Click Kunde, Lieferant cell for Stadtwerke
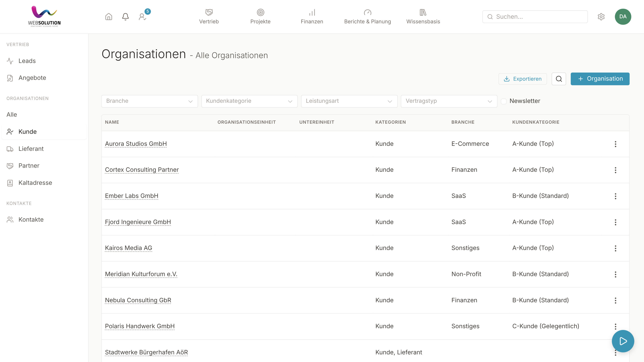The width and height of the screenshot is (644, 362). tap(398, 352)
